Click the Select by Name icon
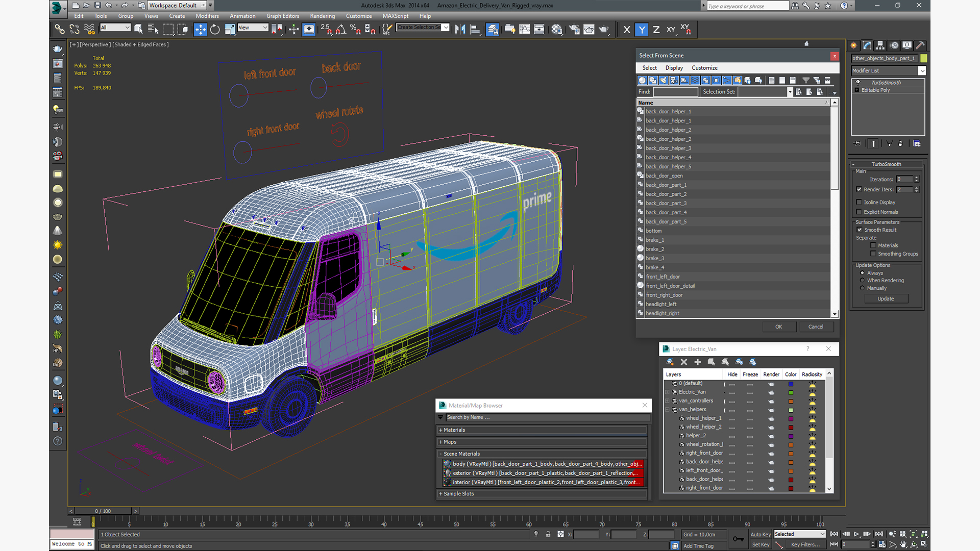 pyautogui.click(x=153, y=30)
